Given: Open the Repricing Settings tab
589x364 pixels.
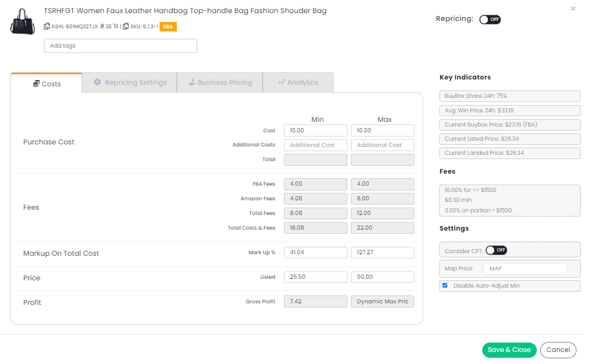Looking at the screenshot, I should (x=130, y=82).
